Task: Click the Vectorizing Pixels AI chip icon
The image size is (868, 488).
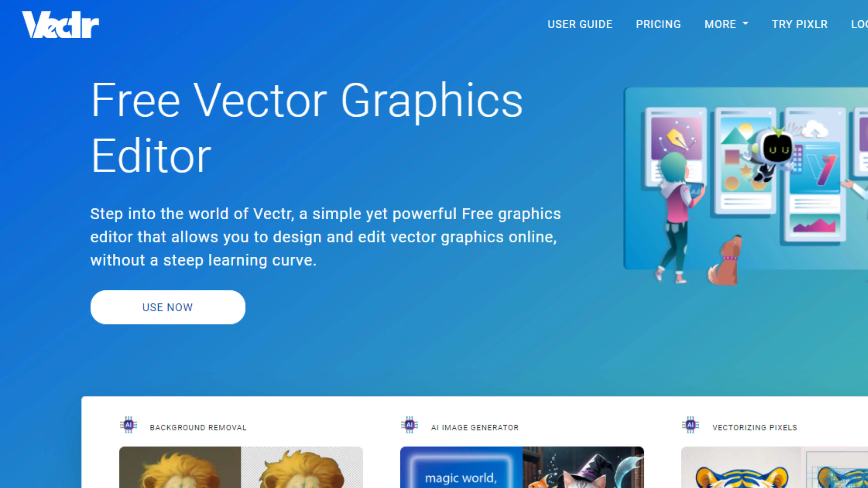Action: click(x=690, y=425)
